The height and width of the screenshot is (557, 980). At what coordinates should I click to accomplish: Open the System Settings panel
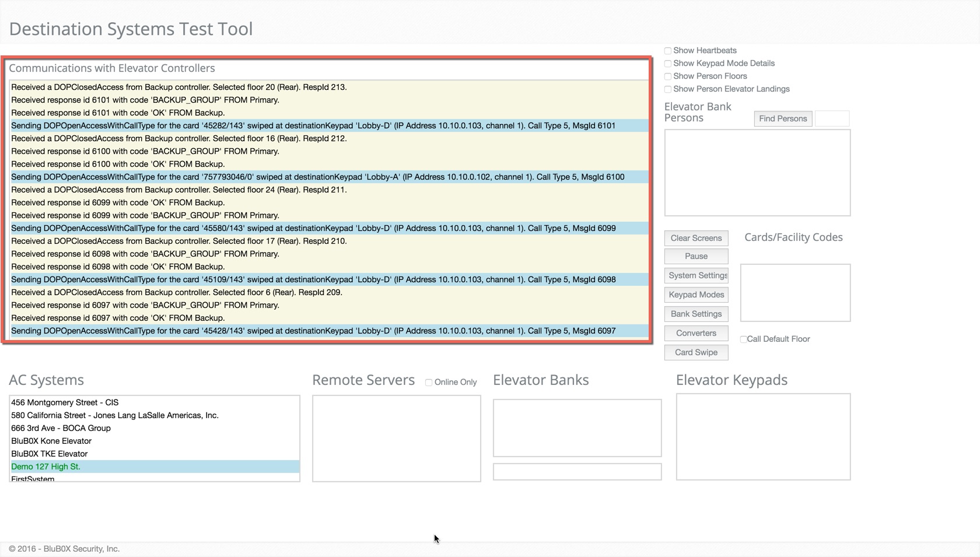(696, 275)
